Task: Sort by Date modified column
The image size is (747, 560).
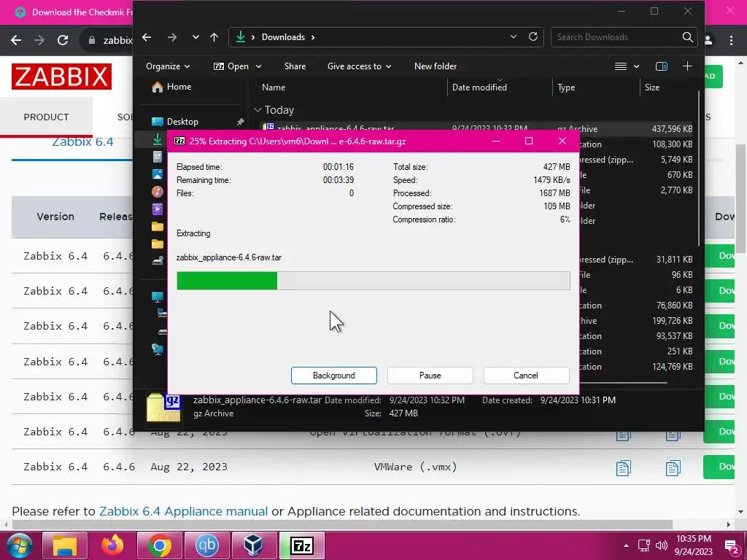Action: coord(479,87)
